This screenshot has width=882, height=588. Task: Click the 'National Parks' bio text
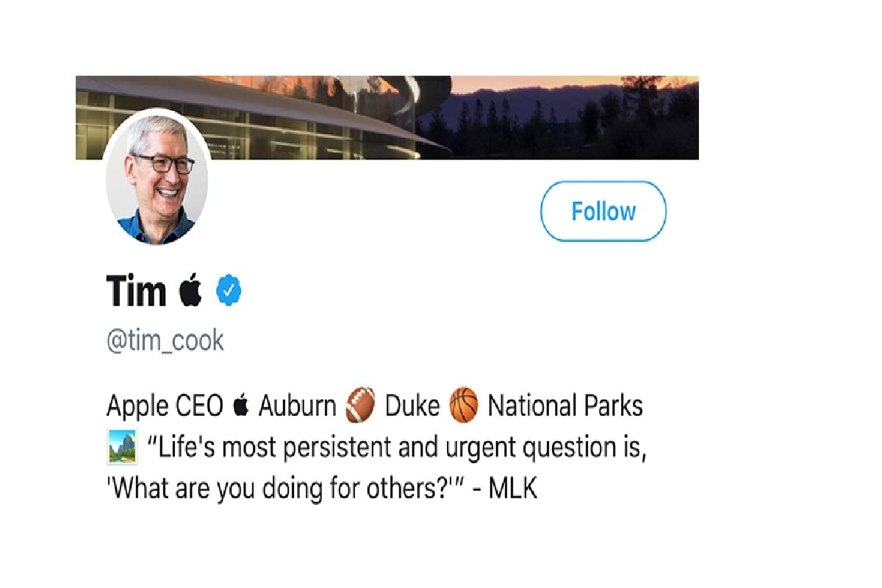565,406
